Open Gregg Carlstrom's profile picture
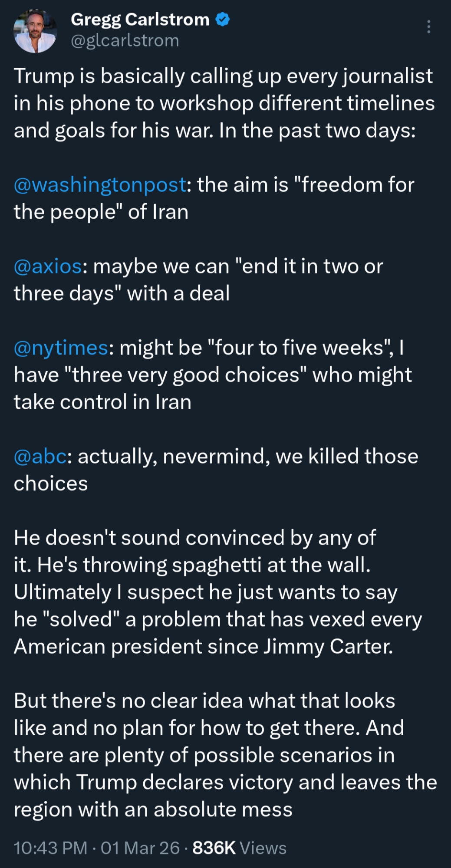The image size is (451, 868). (35, 31)
